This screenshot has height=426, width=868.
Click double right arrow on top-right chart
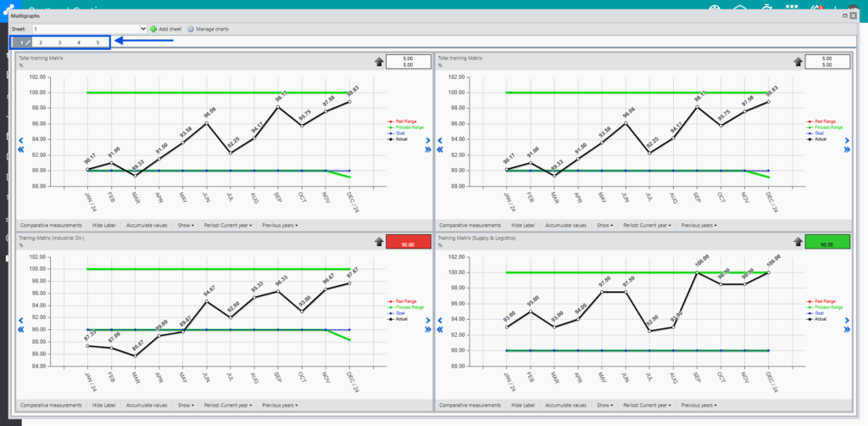pyautogui.click(x=847, y=149)
